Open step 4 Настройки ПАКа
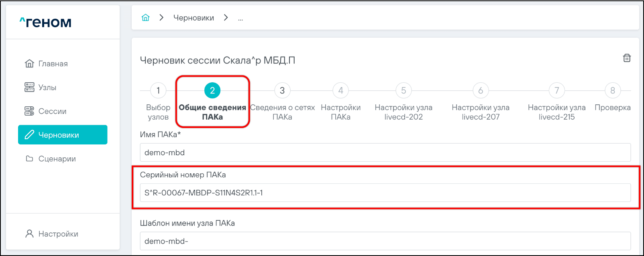 coord(340,91)
